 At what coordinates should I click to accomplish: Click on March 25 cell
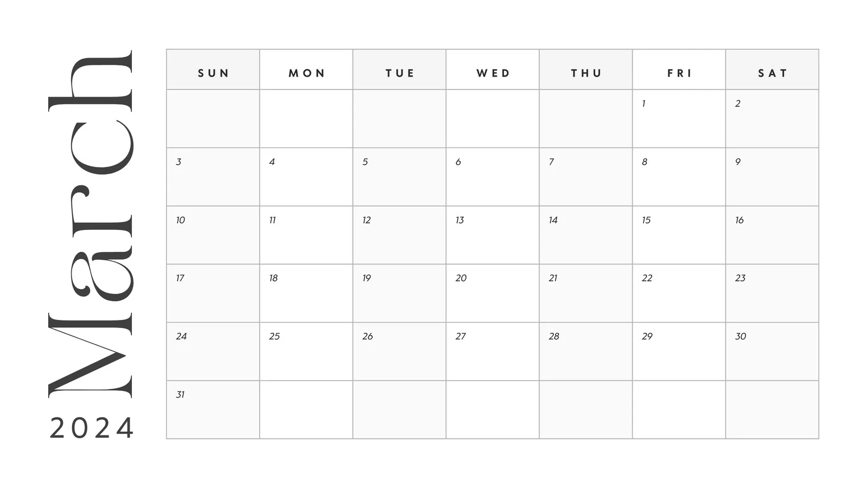tap(306, 351)
